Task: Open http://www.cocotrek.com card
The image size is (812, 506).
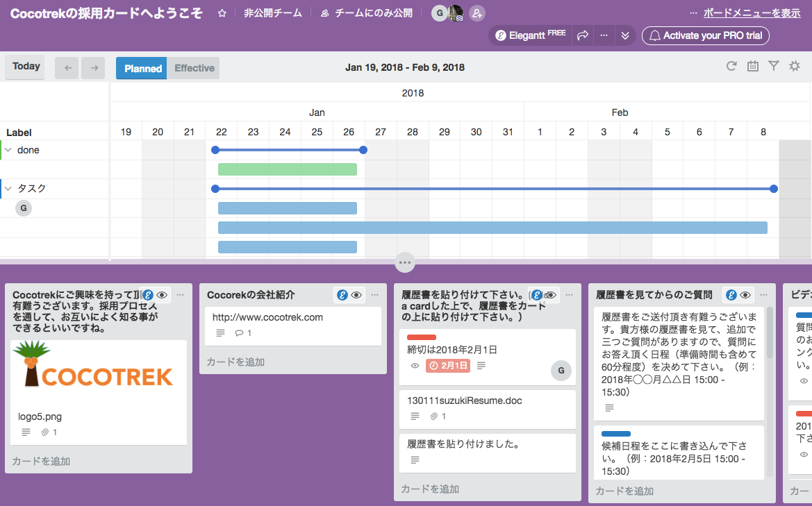Action: click(x=293, y=325)
